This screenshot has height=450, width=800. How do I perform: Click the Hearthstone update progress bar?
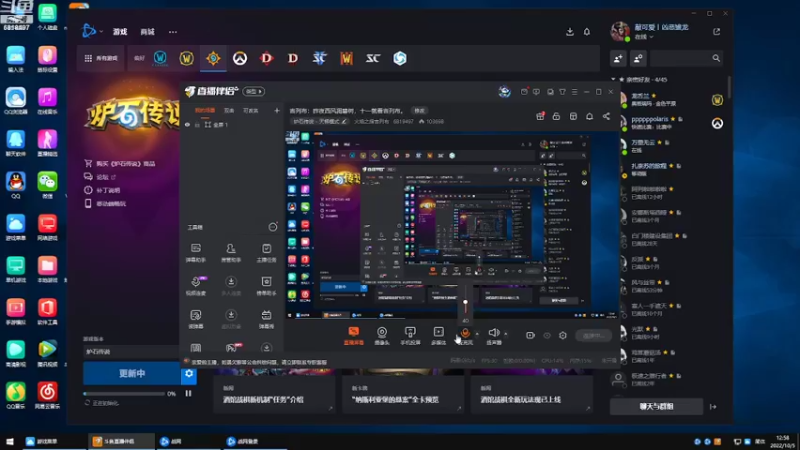coord(124,393)
